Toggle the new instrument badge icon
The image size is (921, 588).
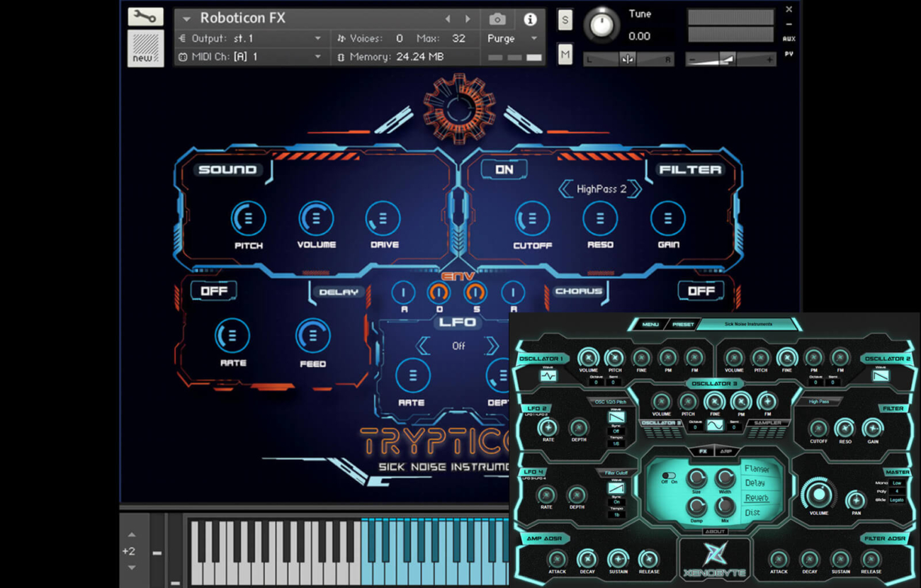(x=145, y=48)
